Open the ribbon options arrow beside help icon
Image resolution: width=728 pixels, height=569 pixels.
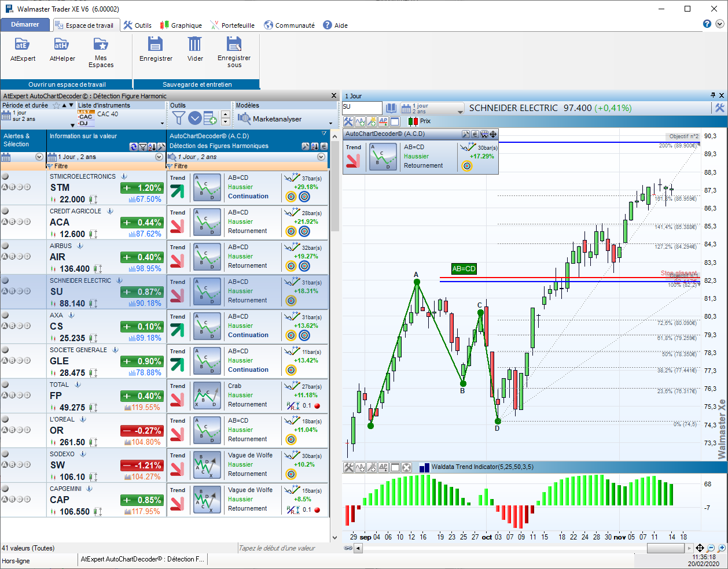[719, 24]
